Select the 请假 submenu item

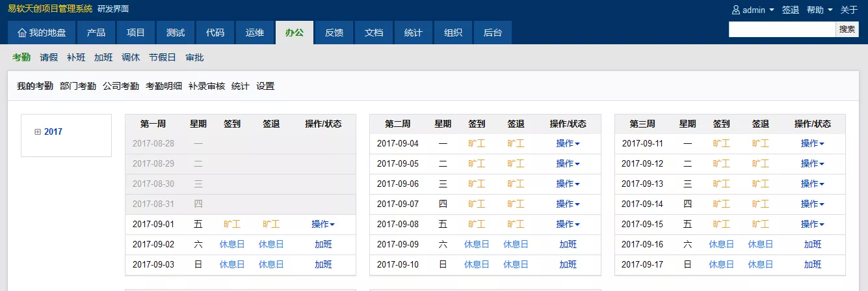pos(49,57)
